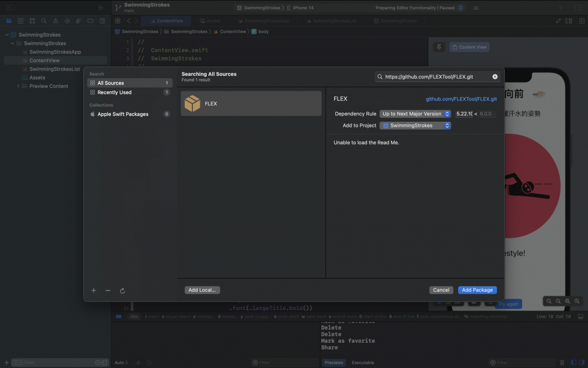Toggle the breakpoints activation icon

119,317
